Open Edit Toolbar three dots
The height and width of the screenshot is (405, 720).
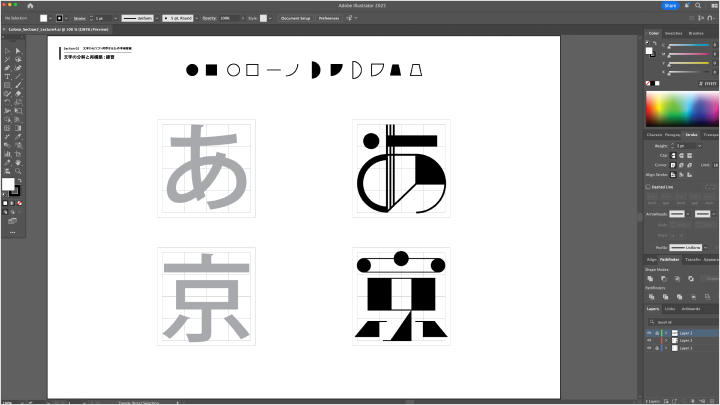tap(12, 232)
